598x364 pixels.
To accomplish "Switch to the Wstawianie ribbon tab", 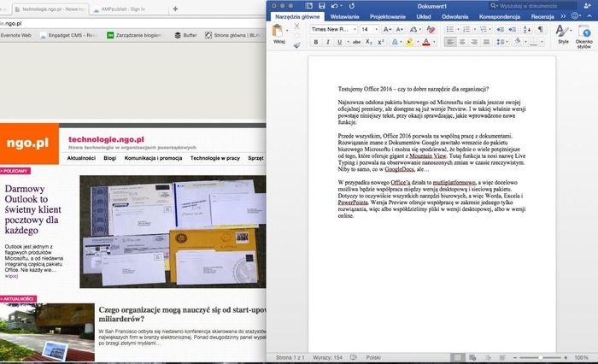I will (343, 16).
